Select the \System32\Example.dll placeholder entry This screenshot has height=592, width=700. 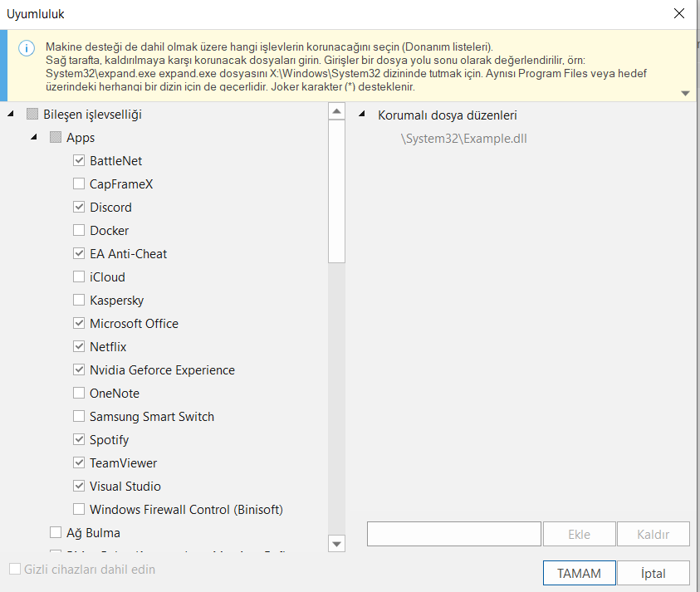[x=464, y=139]
